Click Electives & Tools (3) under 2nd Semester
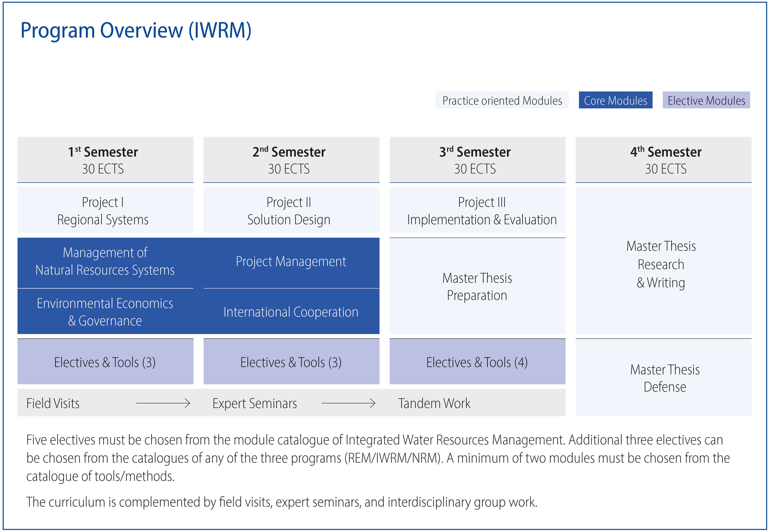Image resolution: width=770 pixels, height=532 pixels. coord(291,362)
